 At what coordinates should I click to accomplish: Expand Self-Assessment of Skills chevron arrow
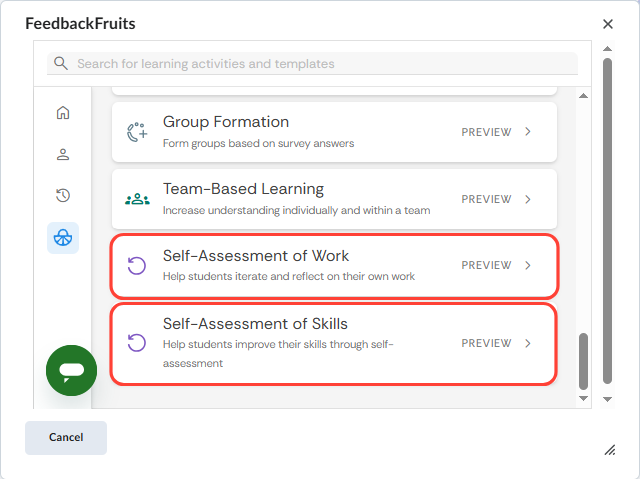tap(528, 343)
